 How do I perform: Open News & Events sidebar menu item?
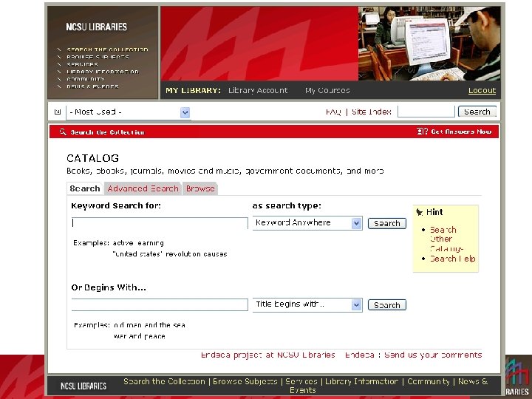point(92,87)
